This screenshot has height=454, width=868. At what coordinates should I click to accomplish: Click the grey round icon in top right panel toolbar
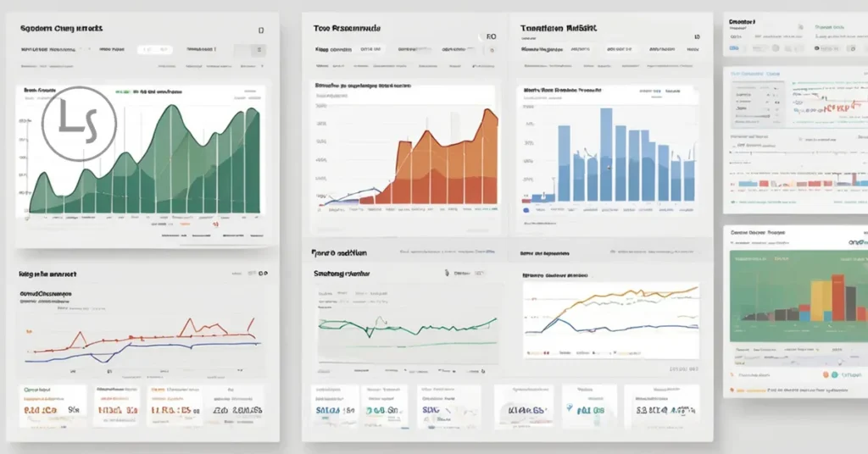click(776, 48)
